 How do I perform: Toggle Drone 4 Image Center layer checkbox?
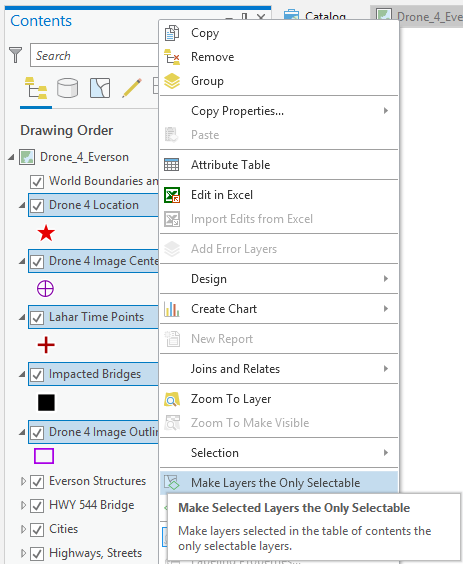pyautogui.click(x=37, y=261)
